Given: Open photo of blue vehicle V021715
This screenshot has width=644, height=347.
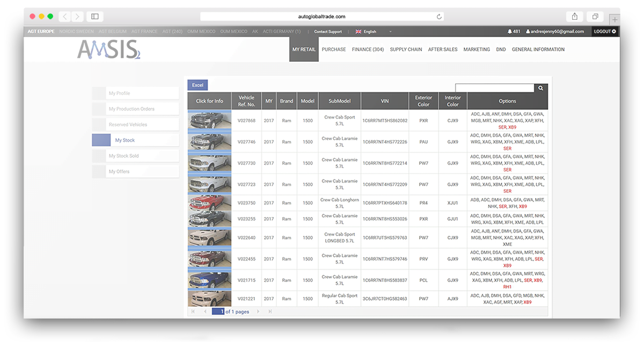Looking at the screenshot, I should pos(209,280).
